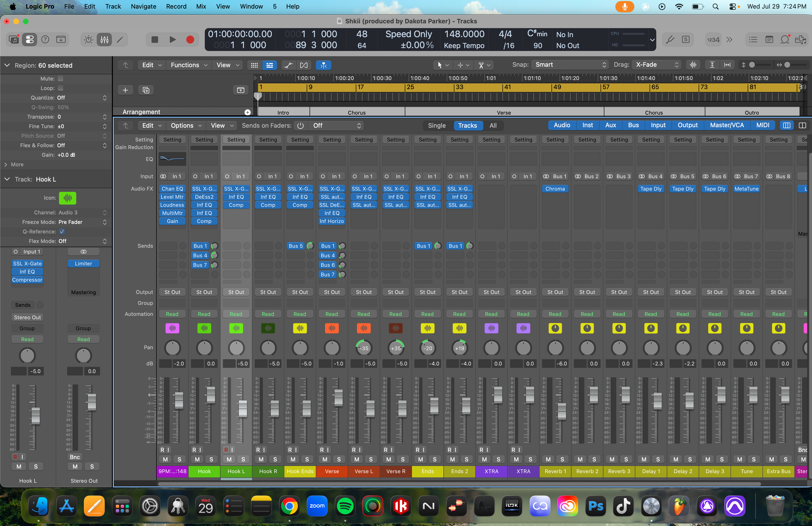Image resolution: width=812 pixels, height=526 pixels.
Task: Open the Sends on Faders Off dropdown
Action: (336, 126)
